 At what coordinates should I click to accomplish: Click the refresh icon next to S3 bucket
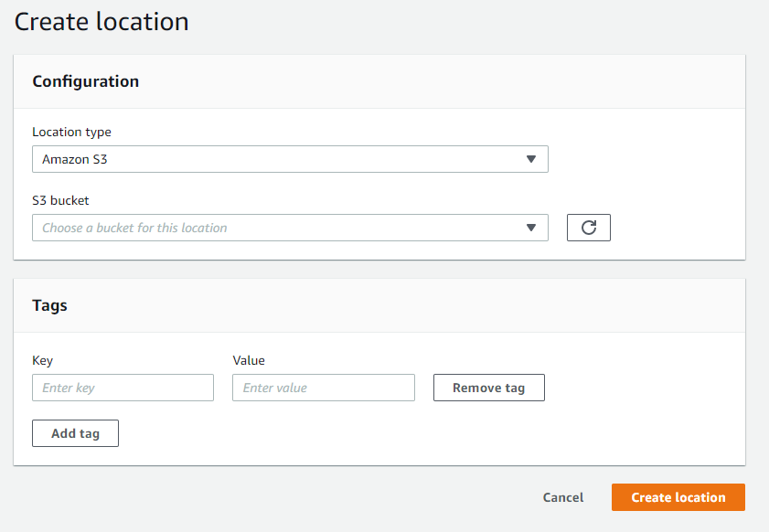click(x=588, y=227)
